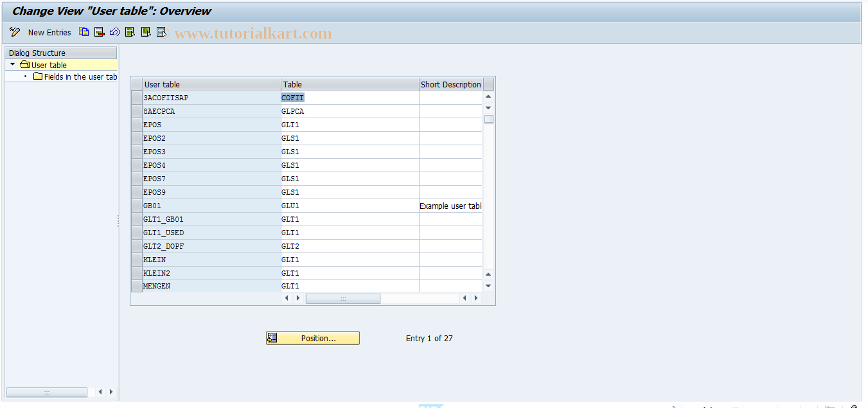Click the Position... button
The height and width of the screenshot is (408, 868).
point(312,337)
